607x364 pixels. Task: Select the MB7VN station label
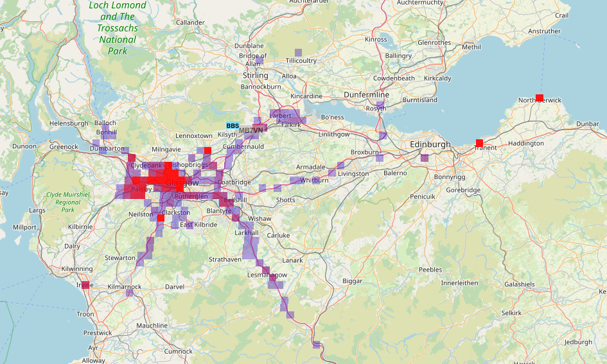(x=251, y=130)
